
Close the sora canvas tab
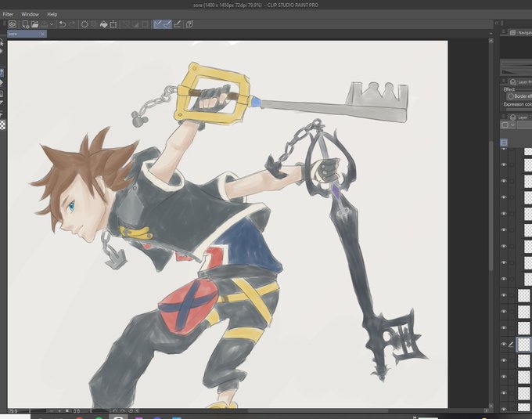pyautogui.click(x=42, y=34)
